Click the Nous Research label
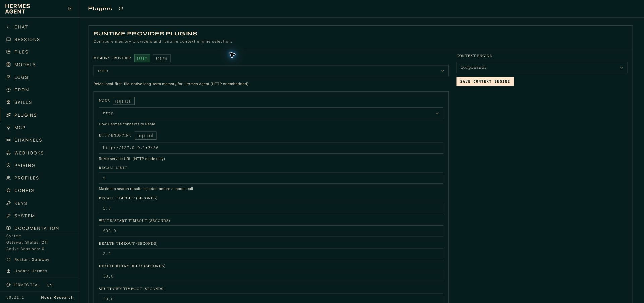The height and width of the screenshot is (303, 644). [57, 298]
